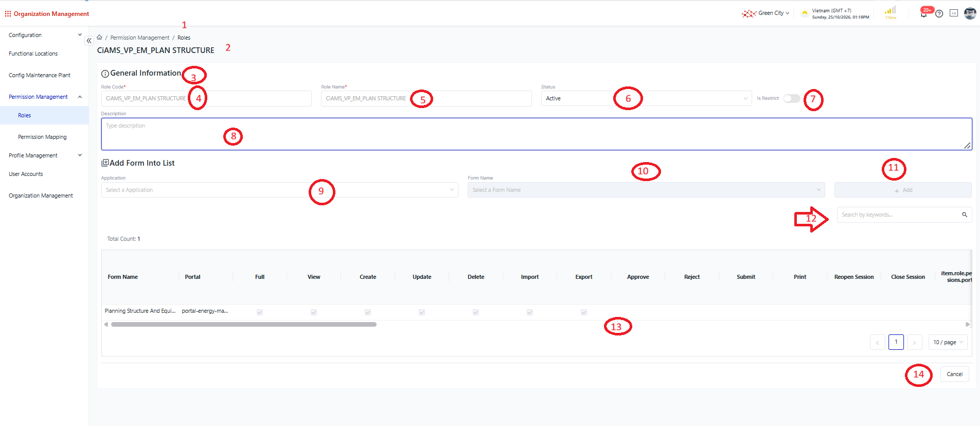
Task: Open the Select a Form Name dropdown
Action: pos(646,190)
